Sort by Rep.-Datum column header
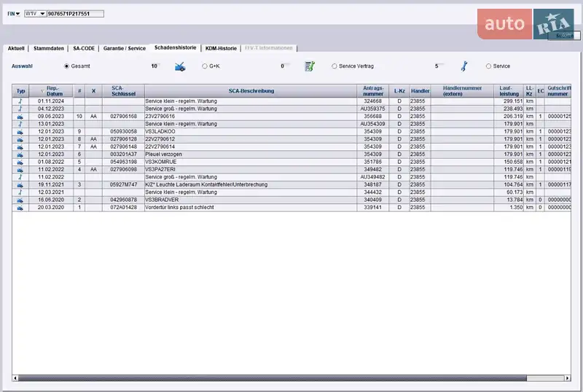This screenshot has width=583, height=392. 55,91
